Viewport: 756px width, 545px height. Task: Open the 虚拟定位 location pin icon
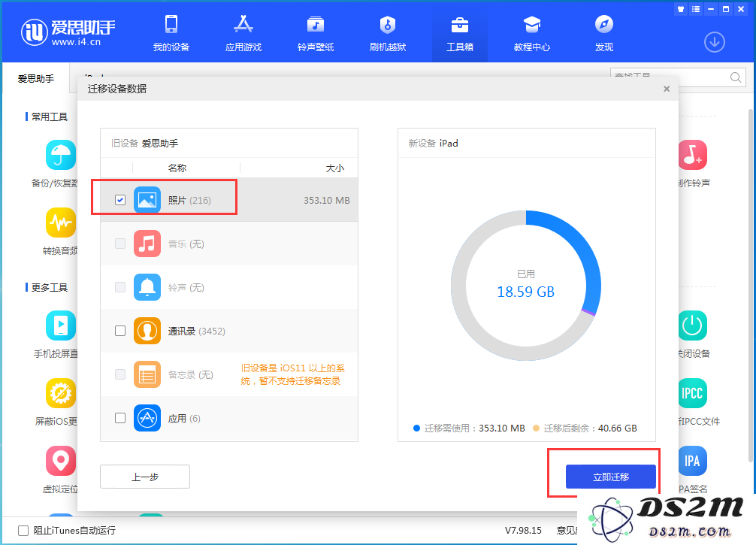coord(61,461)
